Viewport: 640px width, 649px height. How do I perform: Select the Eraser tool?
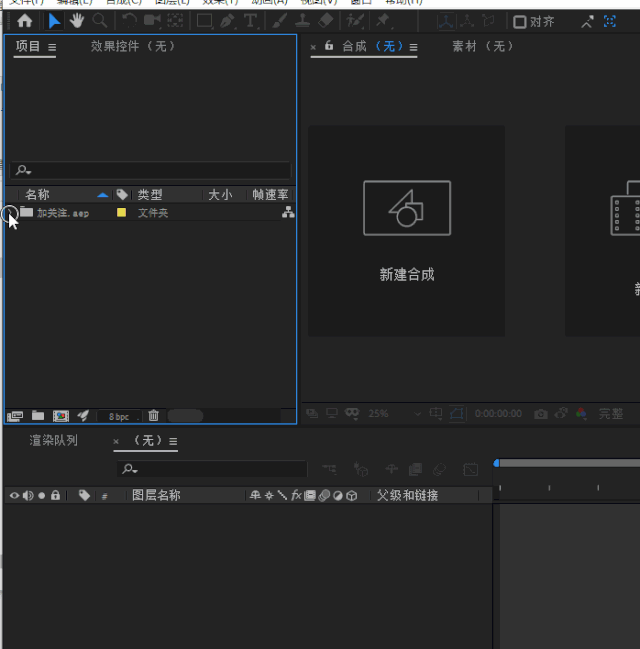click(x=326, y=20)
